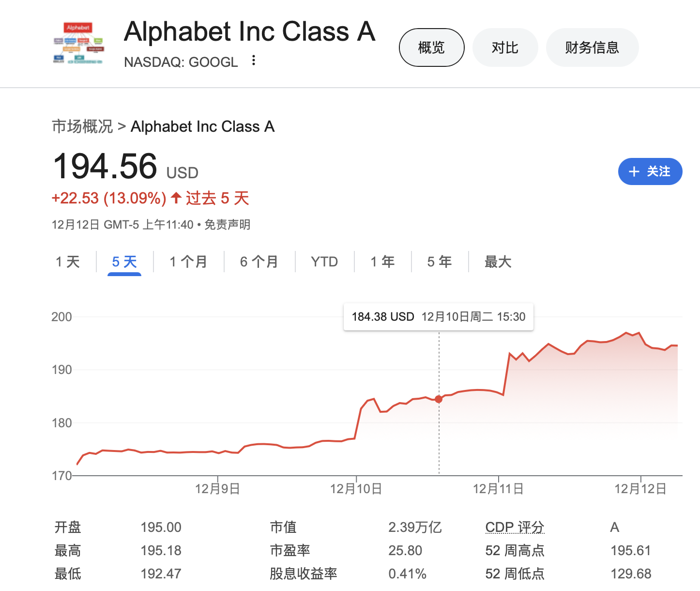The height and width of the screenshot is (591, 700).
Task: Switch chart to 1个月 view
Action: coord(189,261)
